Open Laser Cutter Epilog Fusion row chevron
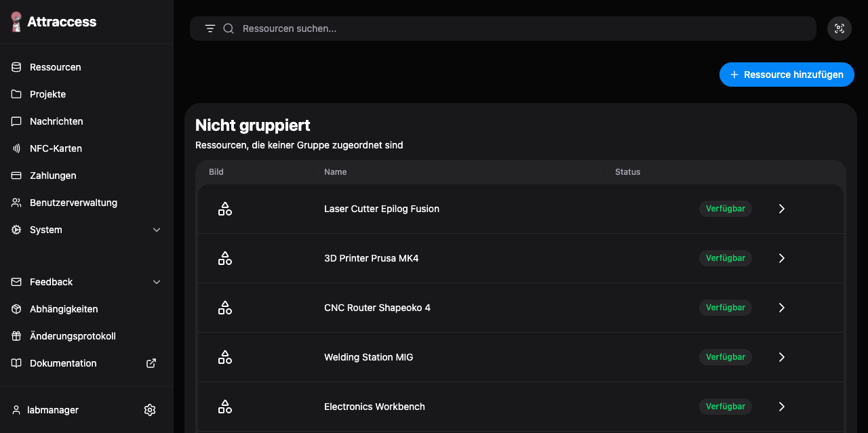Image resolution: width=868 pixels, height=433 pixels. pos(781,209)
